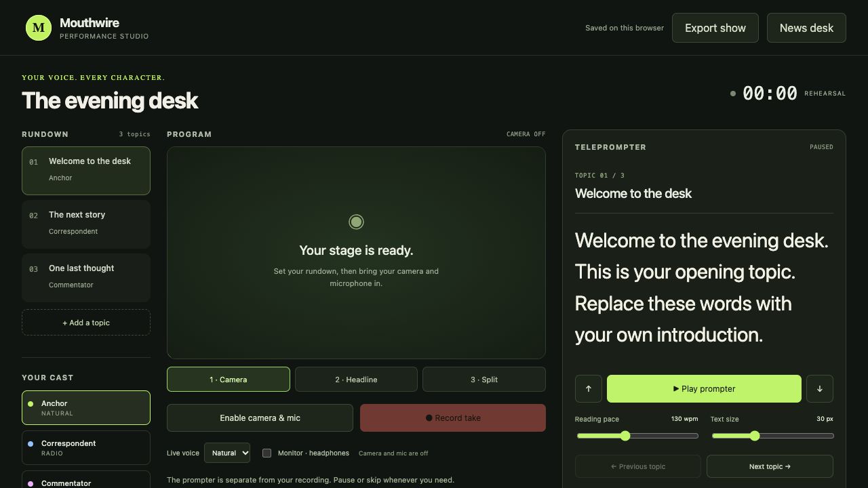
Task: Switch to the 2 · Headline layout
Action: point(356,380)
